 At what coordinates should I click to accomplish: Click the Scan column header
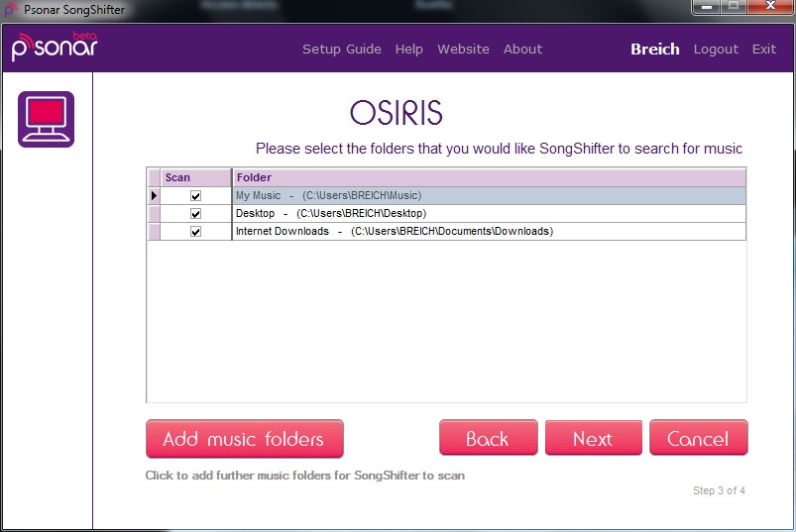click(195, 177)
